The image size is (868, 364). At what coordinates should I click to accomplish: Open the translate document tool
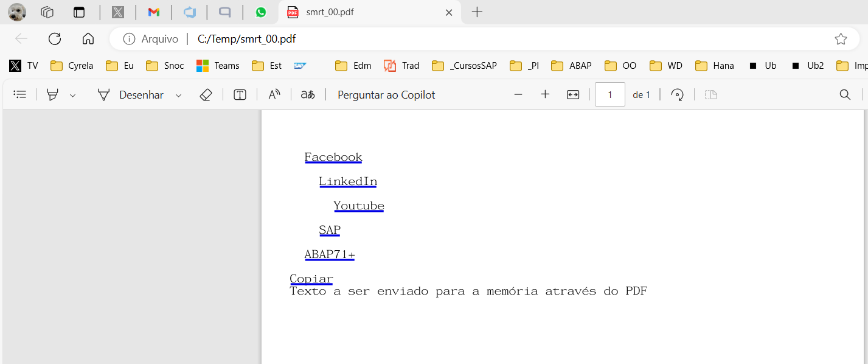tap(308, 95)
